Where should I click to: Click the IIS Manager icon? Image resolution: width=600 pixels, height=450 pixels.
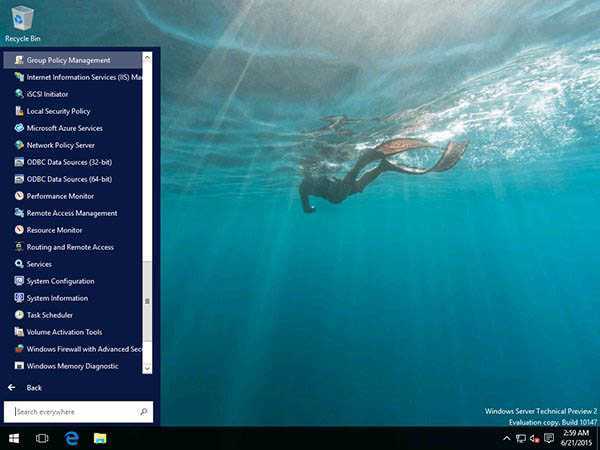(x=19, y=77)
